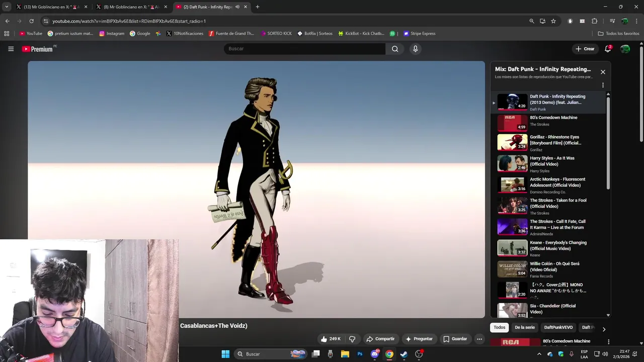Select the De la serie chip
The height and width of the screenshot is (362, 644).
coord(525,327)
